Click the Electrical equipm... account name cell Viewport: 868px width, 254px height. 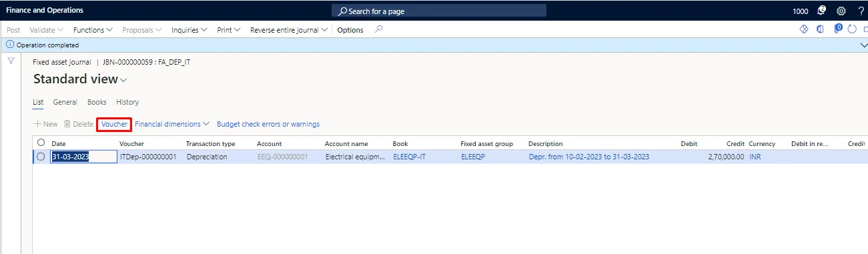click(x=355, y=157)
